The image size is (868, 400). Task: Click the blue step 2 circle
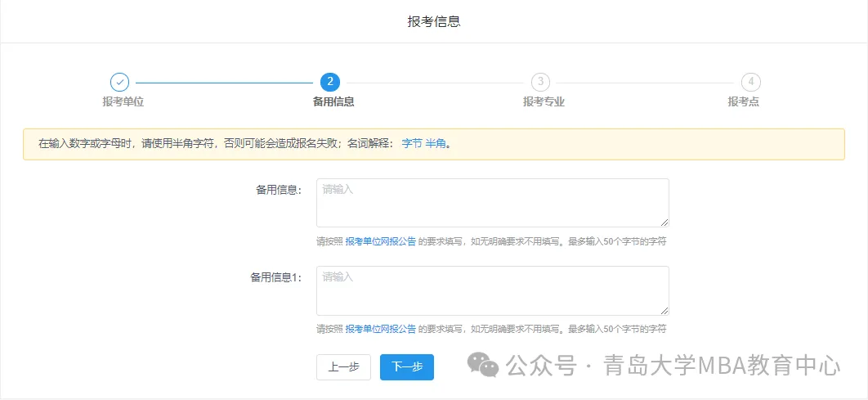329,82
